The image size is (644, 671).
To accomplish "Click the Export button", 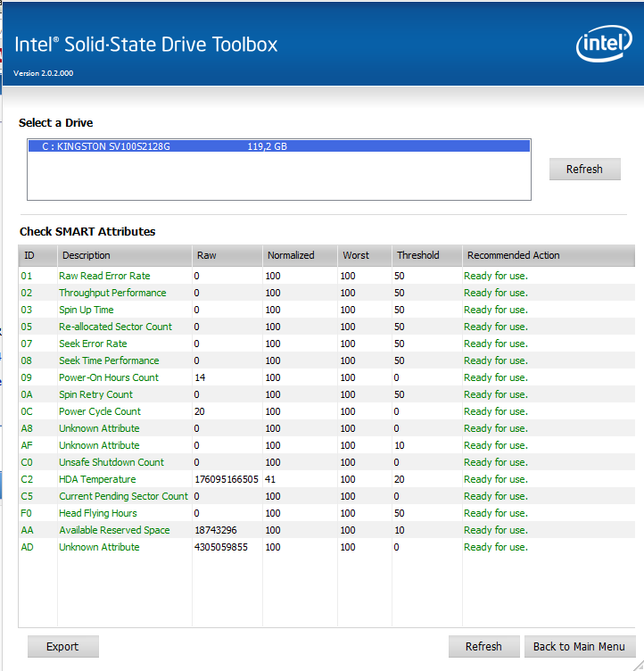I will pos(63,646).
